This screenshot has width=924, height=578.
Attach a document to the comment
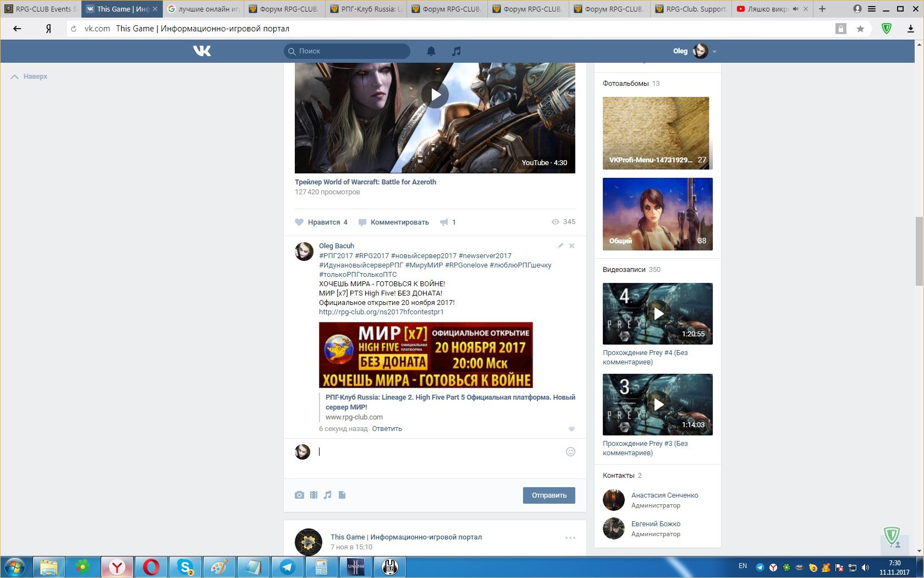(342, 495)
